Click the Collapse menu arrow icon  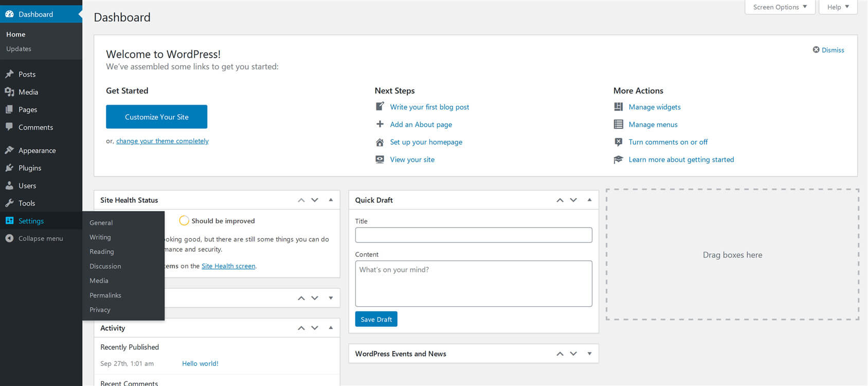(9, 238)
